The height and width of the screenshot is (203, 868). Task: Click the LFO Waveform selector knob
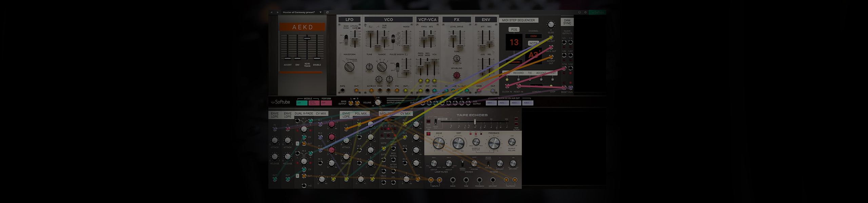point(349,67)
